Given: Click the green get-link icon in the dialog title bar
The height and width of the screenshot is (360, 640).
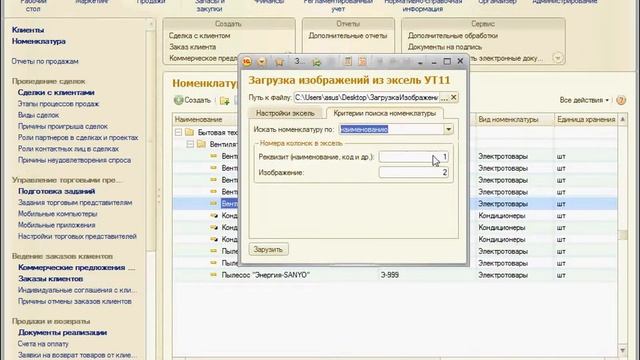Looking at the screenshot, I should (316, 62).
